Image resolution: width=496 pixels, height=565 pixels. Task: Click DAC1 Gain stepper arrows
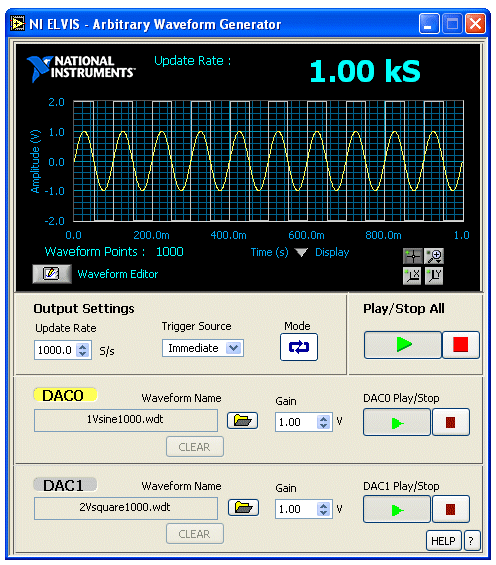(323, 509)
